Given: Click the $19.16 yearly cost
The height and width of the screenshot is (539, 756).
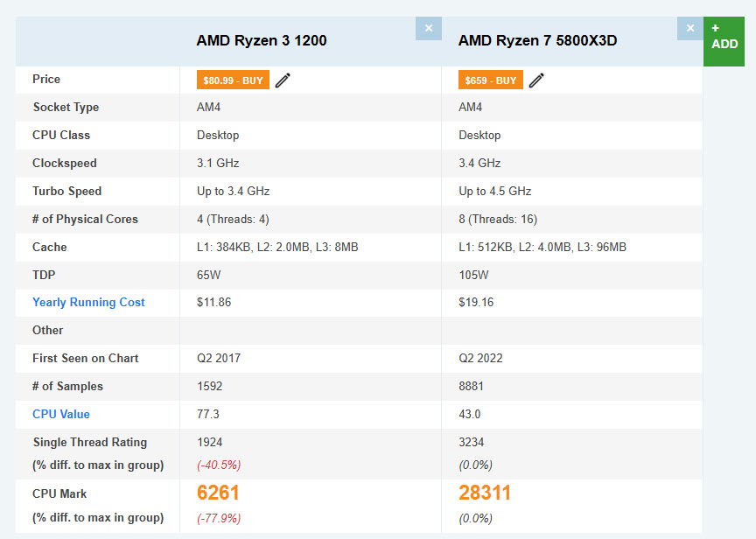Looking at the screenshot, I should (476, 302).
